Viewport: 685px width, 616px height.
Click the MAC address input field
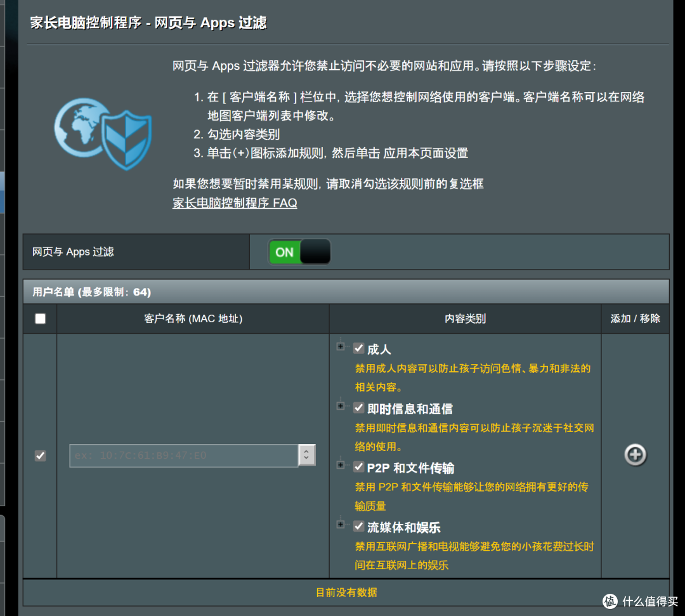pos(184,455)
